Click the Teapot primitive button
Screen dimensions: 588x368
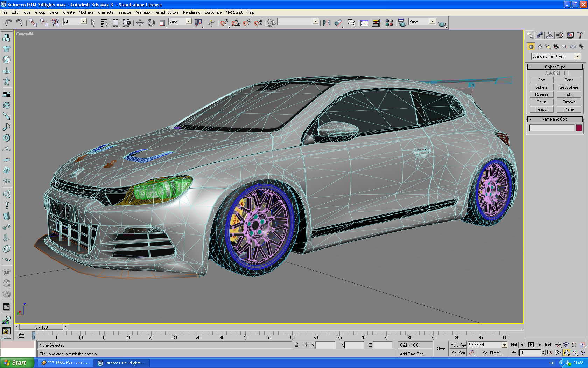541,109
